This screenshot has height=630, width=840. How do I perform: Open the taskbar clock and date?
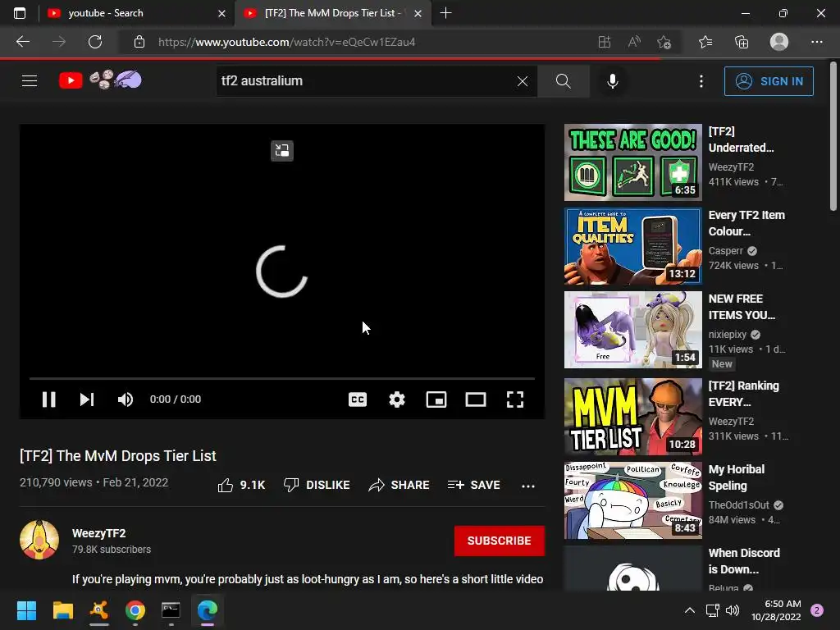coord(776,610)
